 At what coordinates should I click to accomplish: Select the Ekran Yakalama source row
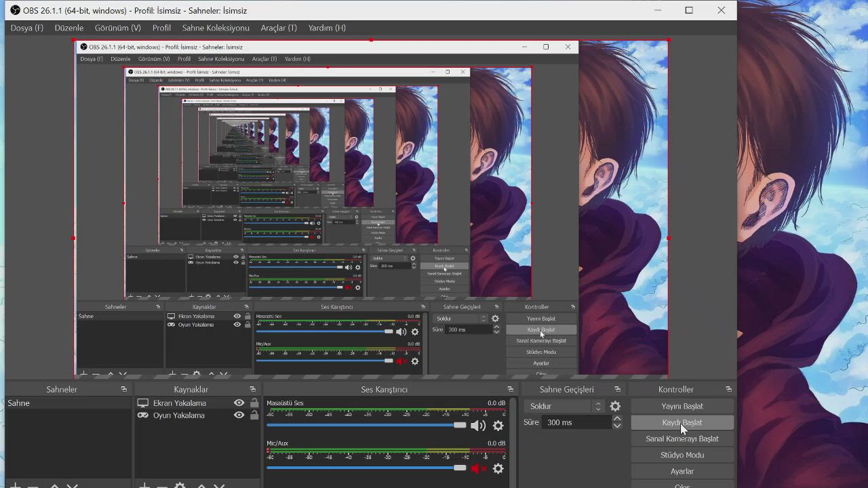(198, 403)
